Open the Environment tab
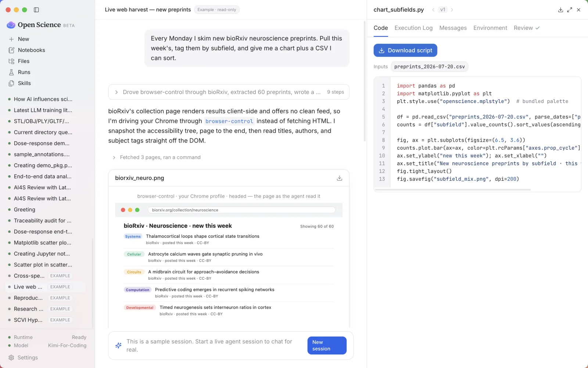This screenshot has width=588, height=368. (x=490, y=28)
